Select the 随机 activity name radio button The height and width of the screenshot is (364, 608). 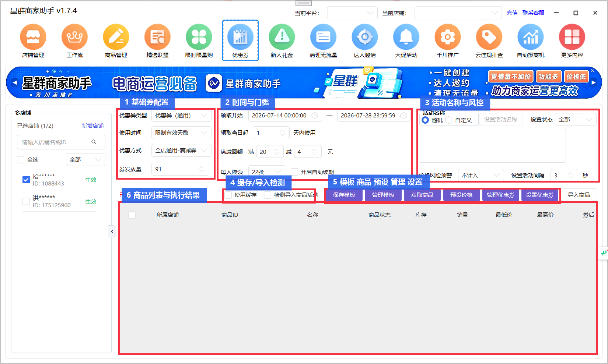click(425, 120)
